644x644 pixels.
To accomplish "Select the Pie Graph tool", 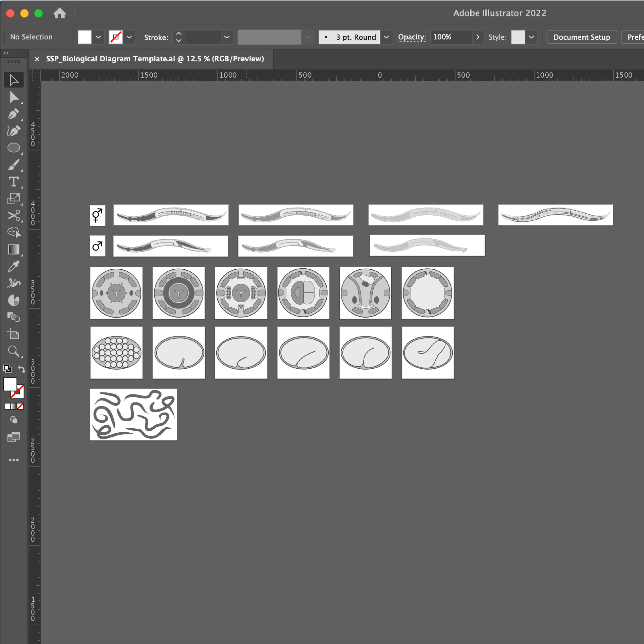I will pyautogui.click(x=14, y=300).
